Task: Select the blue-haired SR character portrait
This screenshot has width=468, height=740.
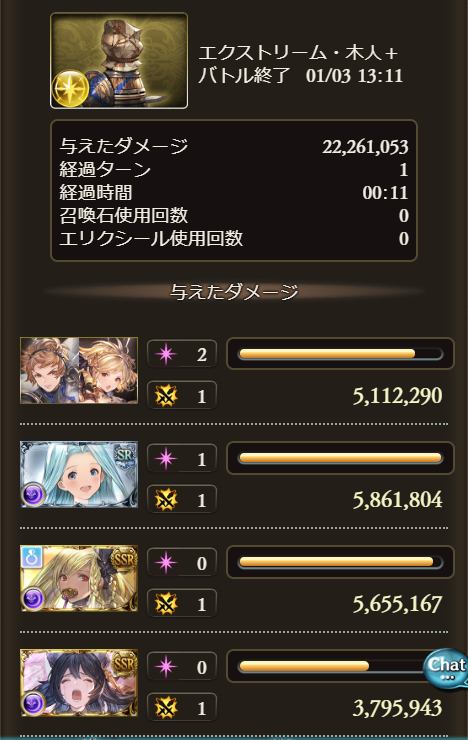Action: [x=79, y=474]
